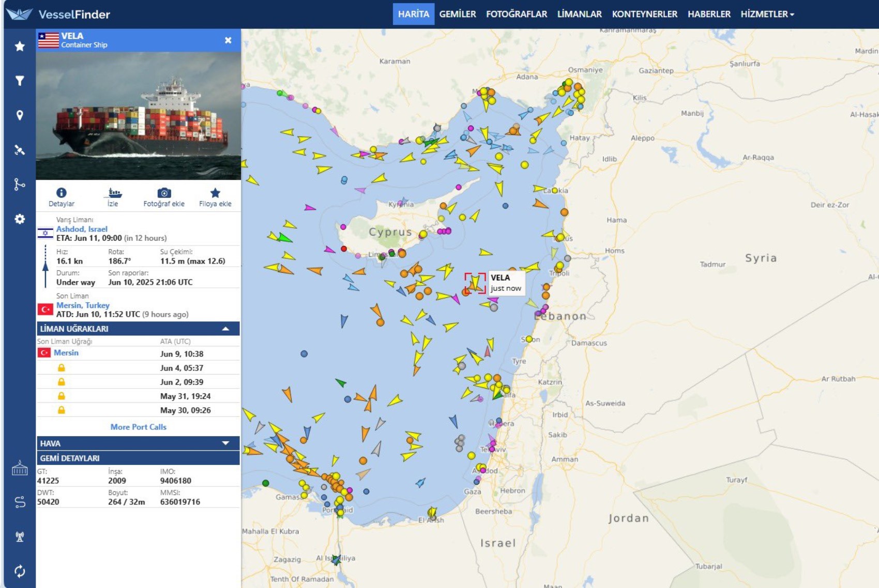Click the Israel flag next to Ashdod
Image resolution: width=879 pixels, height=588 pixels.
(x=46, y=234)
